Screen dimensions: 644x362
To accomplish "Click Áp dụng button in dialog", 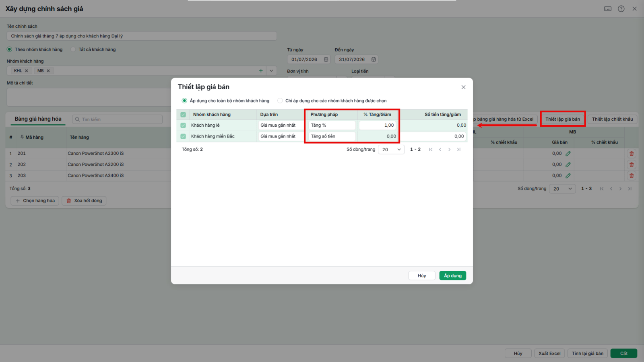I will pos(453,276).
